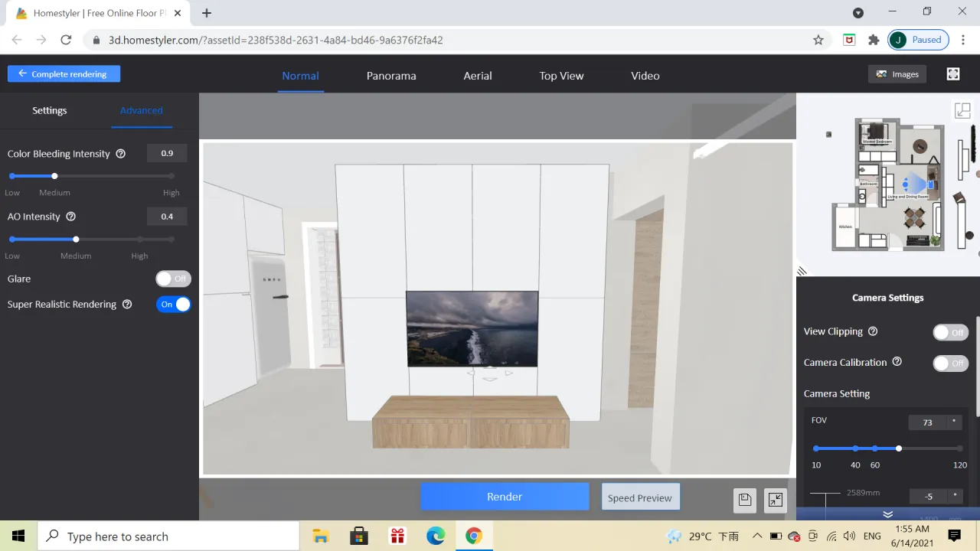The height and width of the screenshot is (551, 980).
Task: Switch to the Panorama render tab
Action: 391,76
